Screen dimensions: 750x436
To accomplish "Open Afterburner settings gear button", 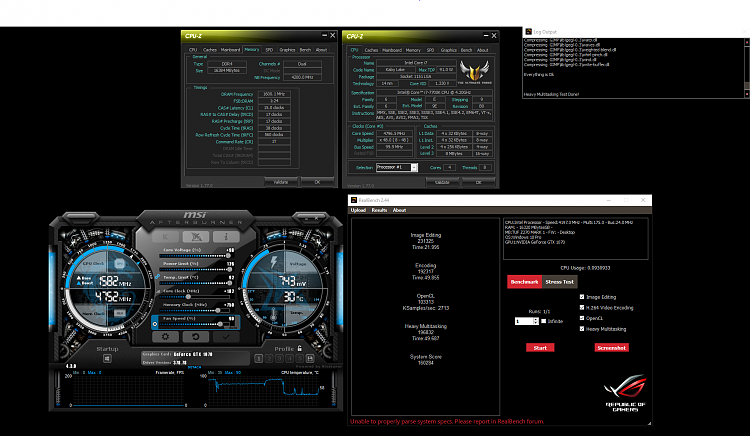I will click(165, 337).
